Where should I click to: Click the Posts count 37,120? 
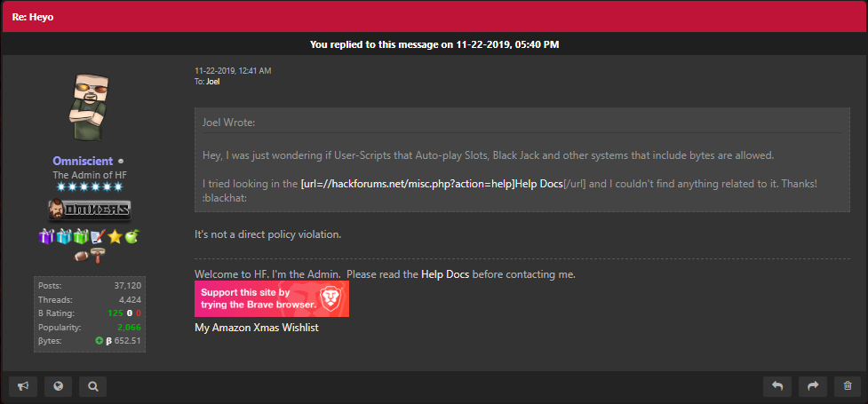(x=128, y=286)
